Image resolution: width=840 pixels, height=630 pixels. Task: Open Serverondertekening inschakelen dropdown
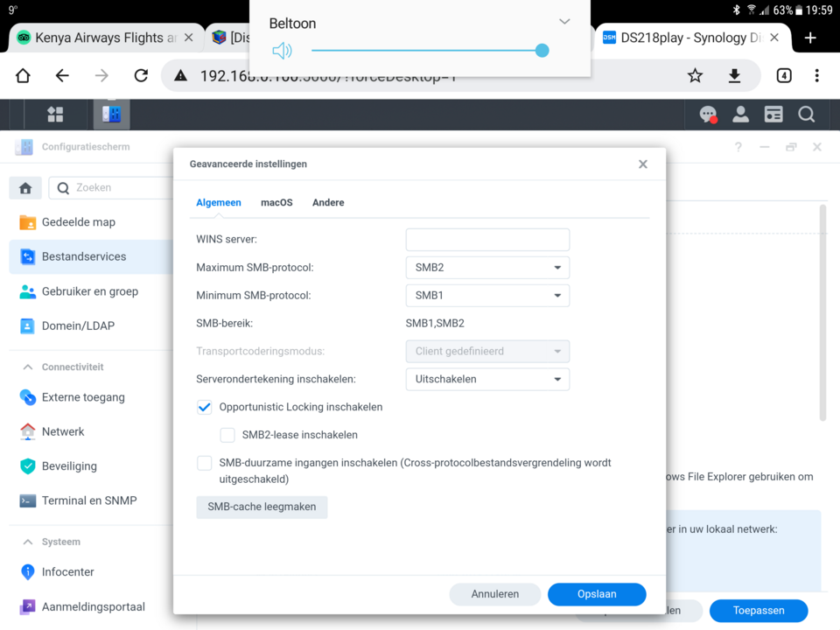pyautogui.click(x=487, y=380)
